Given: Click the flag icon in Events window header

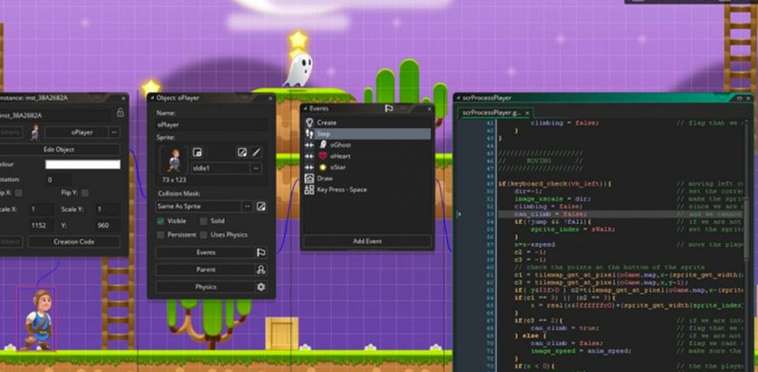Looking at the screenshot, I should click(389, 108).
